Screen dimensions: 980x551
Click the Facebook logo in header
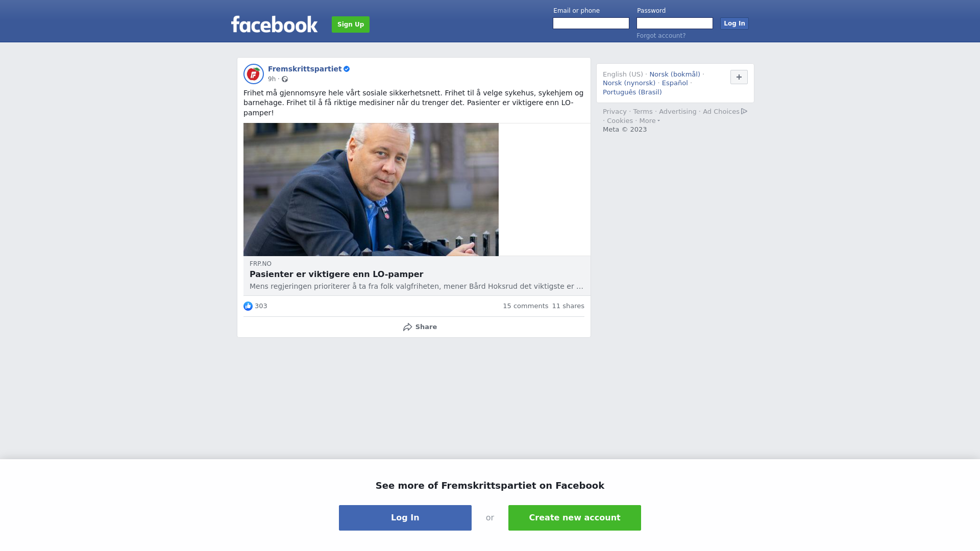click(275, 24)
